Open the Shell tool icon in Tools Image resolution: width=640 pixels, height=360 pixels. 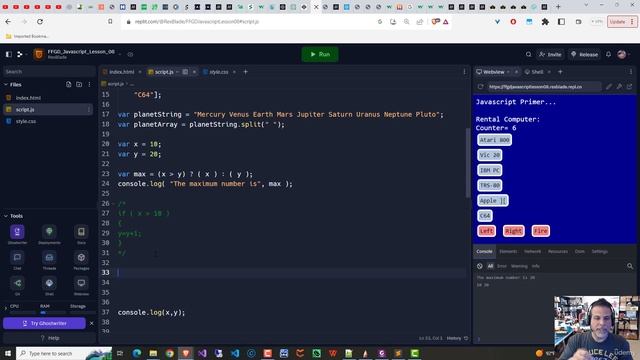[x=49, y=283]
